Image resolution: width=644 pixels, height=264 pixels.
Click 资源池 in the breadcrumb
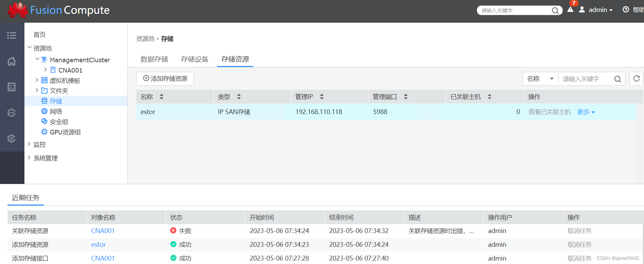[145, 39]
